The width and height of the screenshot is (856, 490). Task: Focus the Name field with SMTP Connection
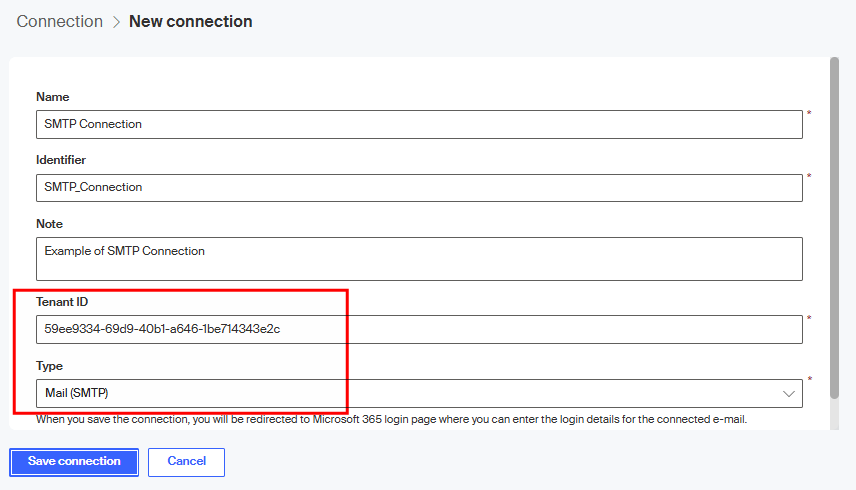point(418,124)
